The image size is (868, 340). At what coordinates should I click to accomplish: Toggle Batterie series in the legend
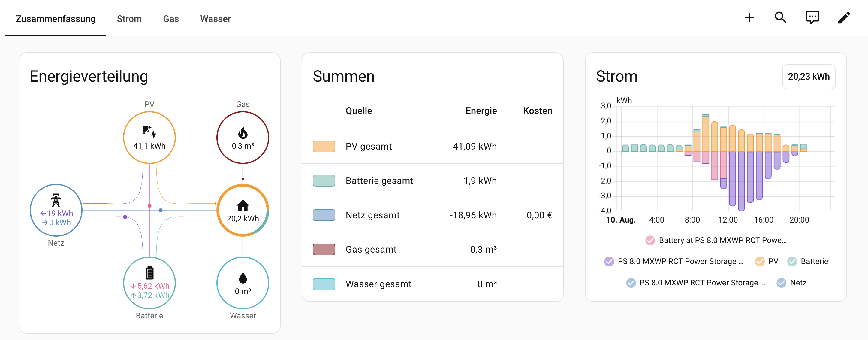807,261
